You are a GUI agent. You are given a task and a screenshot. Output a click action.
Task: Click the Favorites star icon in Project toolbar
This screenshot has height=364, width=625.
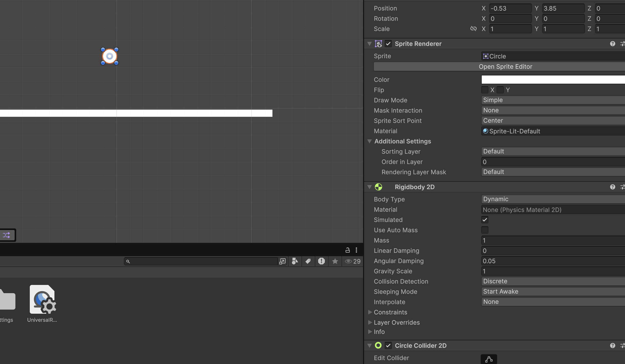point(335,261)
